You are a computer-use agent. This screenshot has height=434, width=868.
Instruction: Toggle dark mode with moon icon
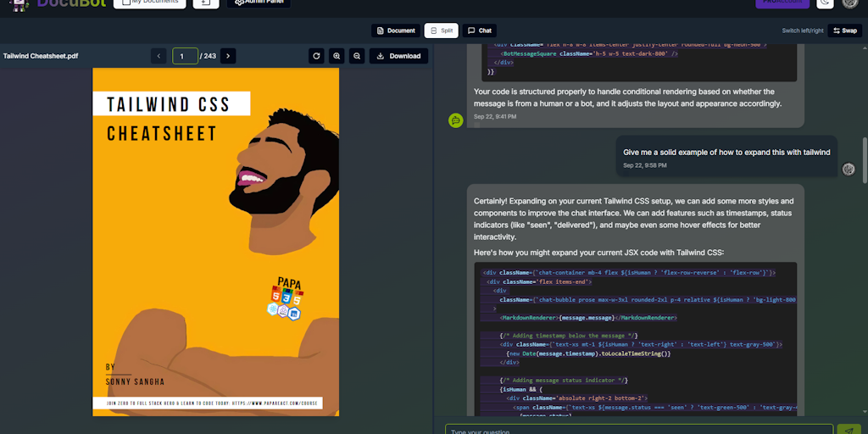click(x=825, y=3)
